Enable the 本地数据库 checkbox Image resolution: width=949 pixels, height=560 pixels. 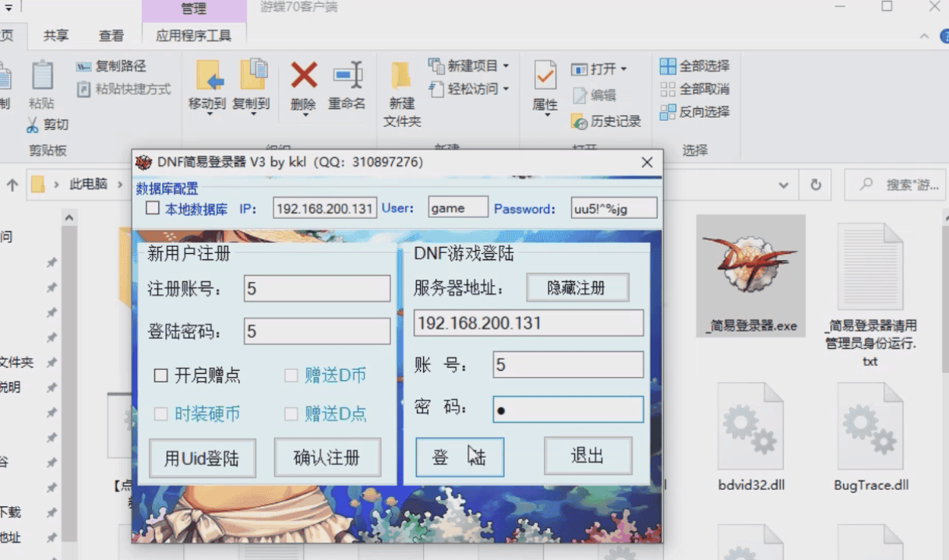(x=153, y=209)
